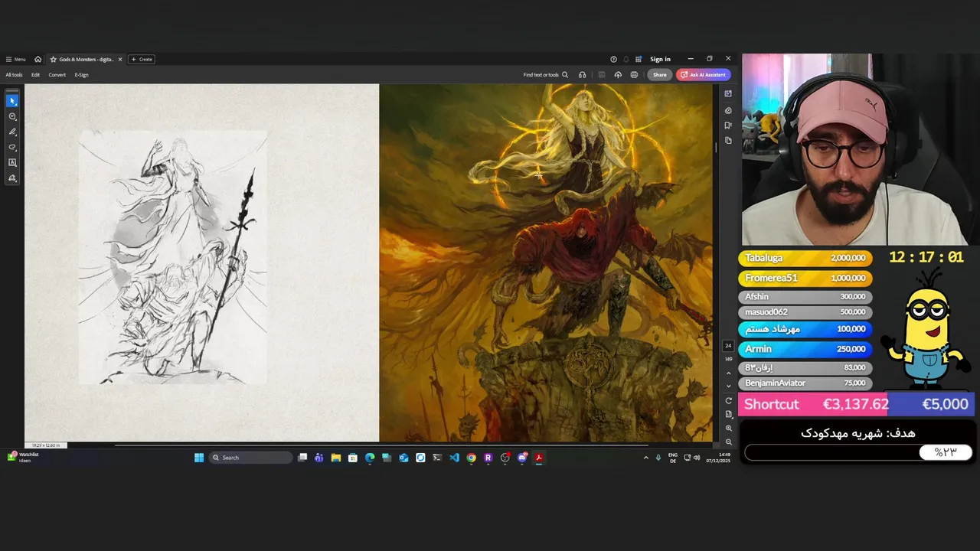This screenshot has height=551, width=980.
Task: Go to previous page with up chevron
Action: pos(728,373)
